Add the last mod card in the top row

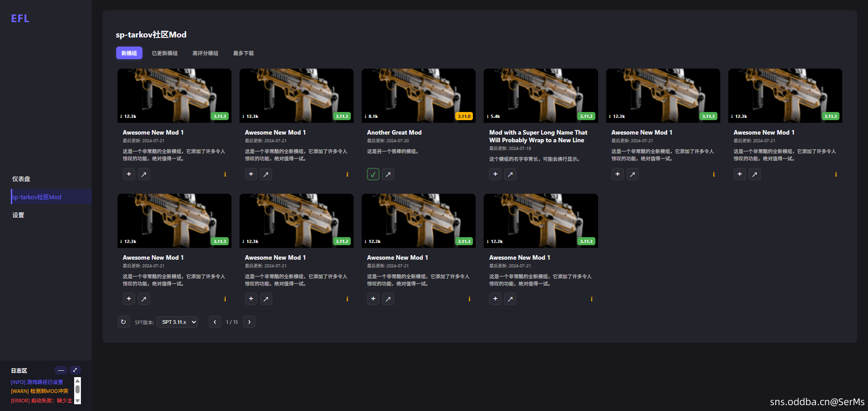pos(740,174)
